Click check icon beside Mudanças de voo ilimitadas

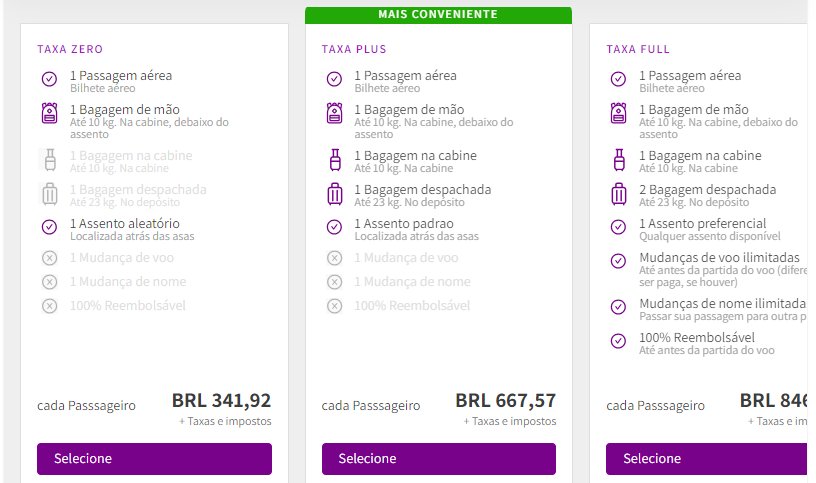[x=618, y=261]
